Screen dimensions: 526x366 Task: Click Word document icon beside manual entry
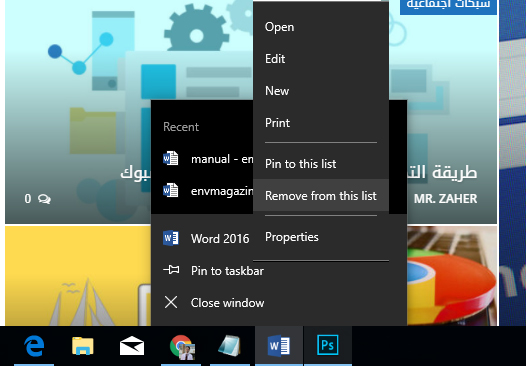tap(170, 158)
